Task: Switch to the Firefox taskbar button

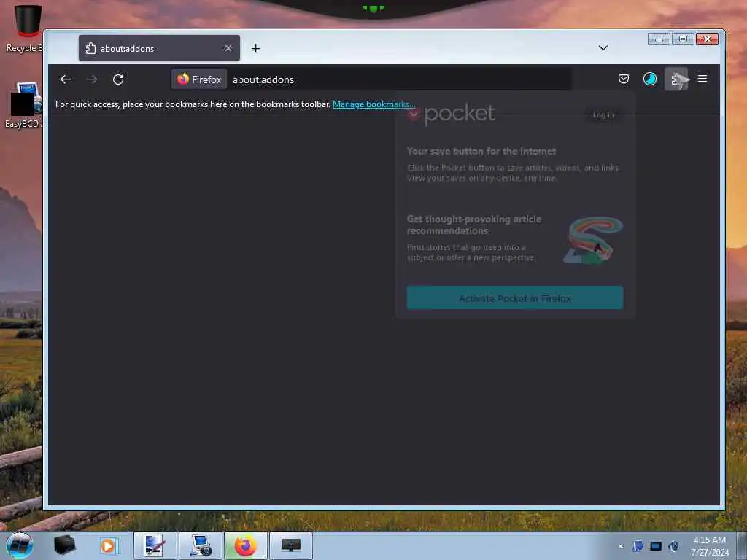Action: click(246, 545)
